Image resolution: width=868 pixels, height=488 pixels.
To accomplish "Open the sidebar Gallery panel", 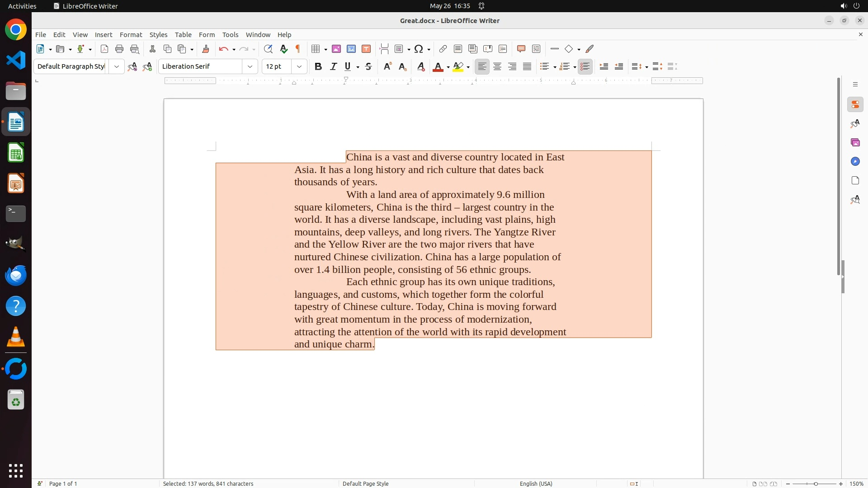I will (x=855, y=142).
